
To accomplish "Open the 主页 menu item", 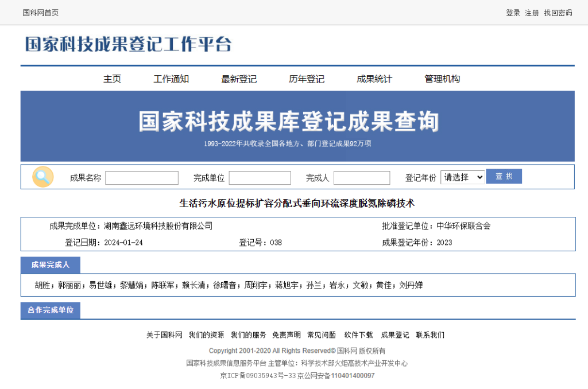I will point(112,79).
